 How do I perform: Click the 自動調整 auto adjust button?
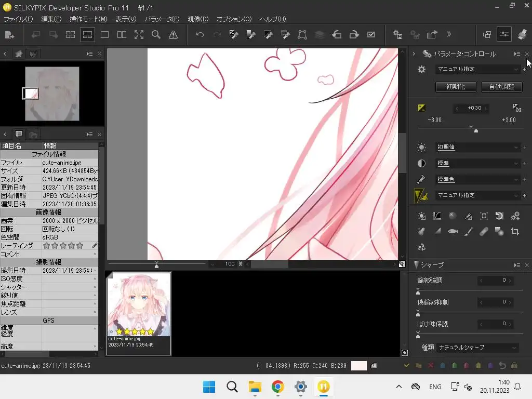(x=501, y=87)
